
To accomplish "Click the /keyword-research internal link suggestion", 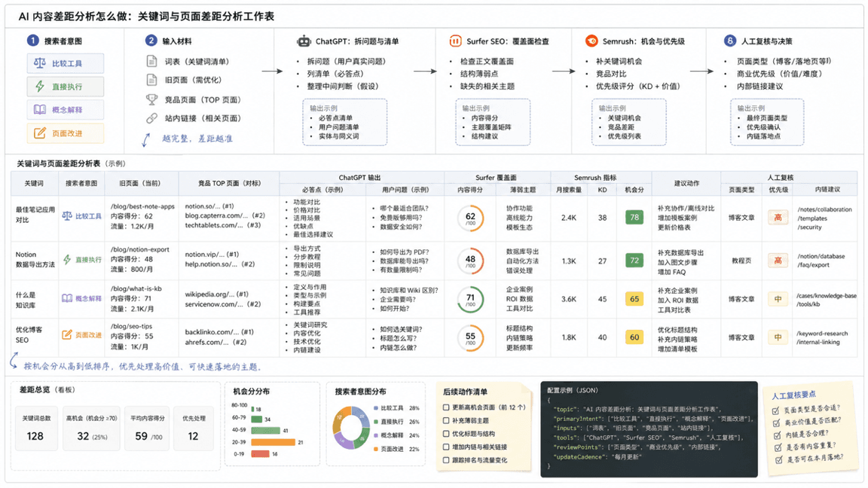I will [x=821, y=333].
